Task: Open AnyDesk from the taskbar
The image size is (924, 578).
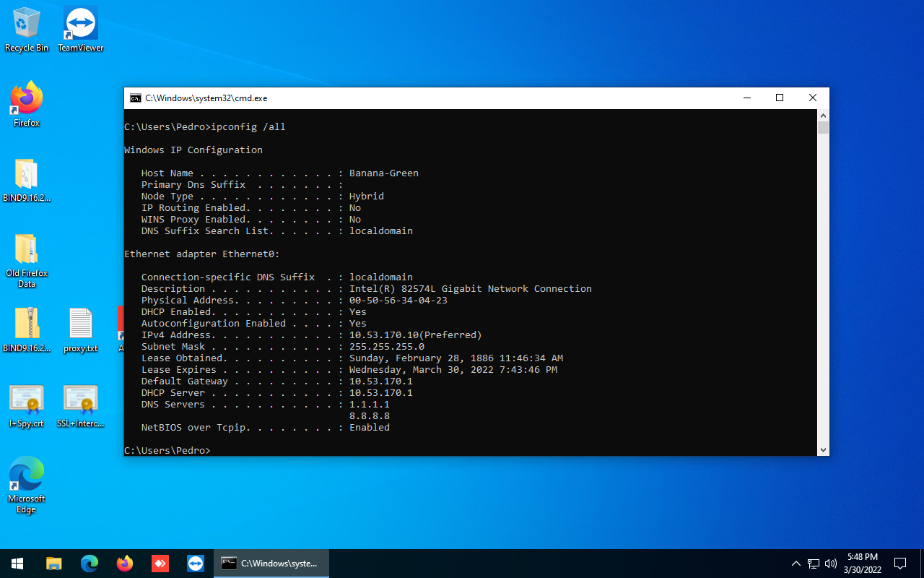Action: point(160,563)
